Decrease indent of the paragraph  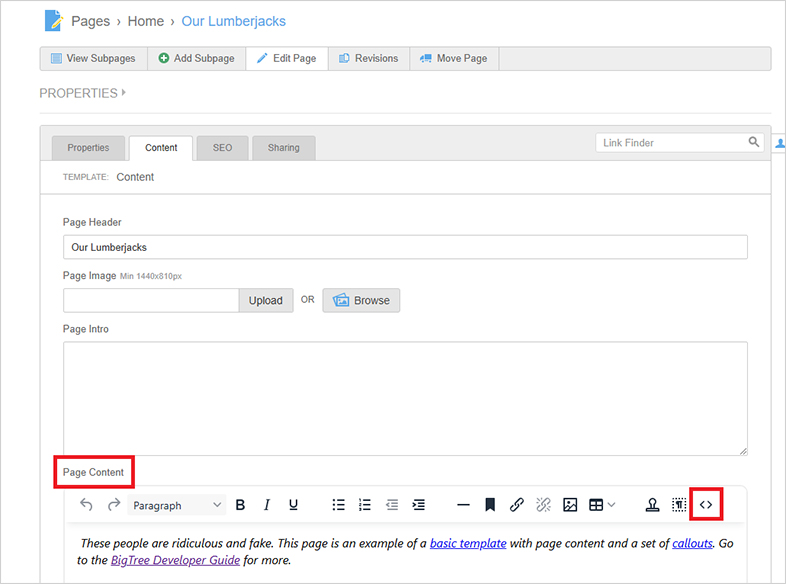tap(392, 505)
